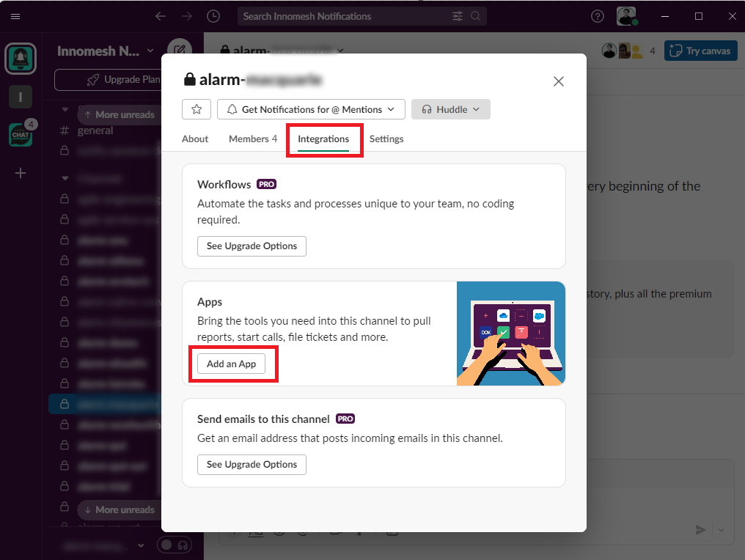
Task: Go back in navigation history
Action: (161, 16)
